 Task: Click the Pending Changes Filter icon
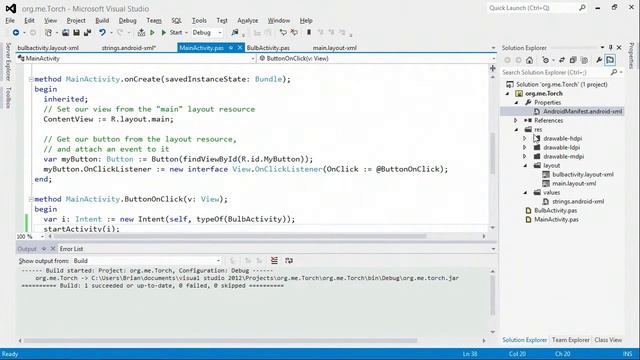[546, 60]
